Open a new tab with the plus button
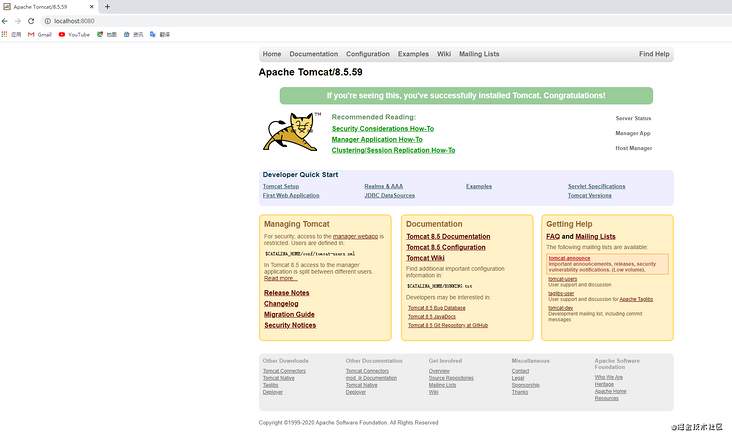732x439 pixels. 107,6
